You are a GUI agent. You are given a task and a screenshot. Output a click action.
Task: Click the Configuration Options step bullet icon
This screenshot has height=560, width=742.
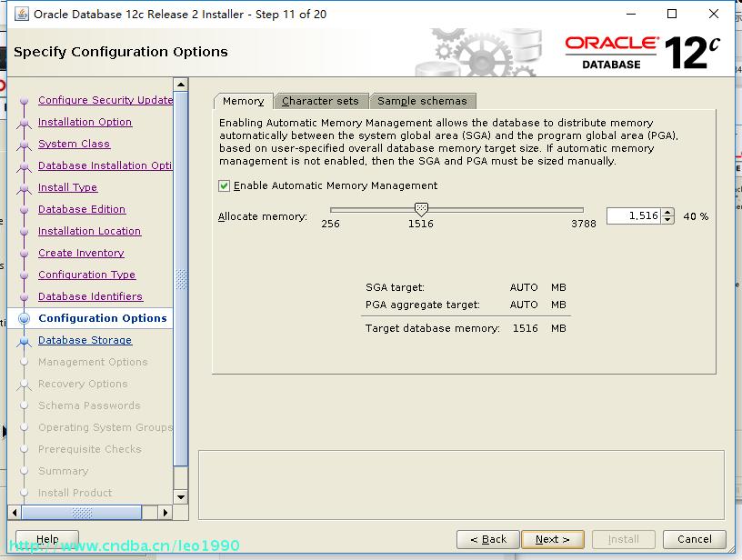pyautogui.click(x=25, y=318)
